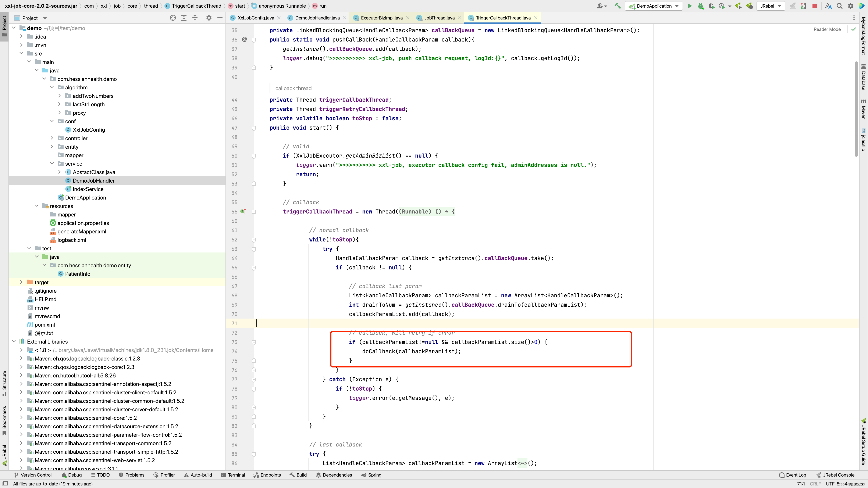Build the project with the hammer icon

click(617, 6)
